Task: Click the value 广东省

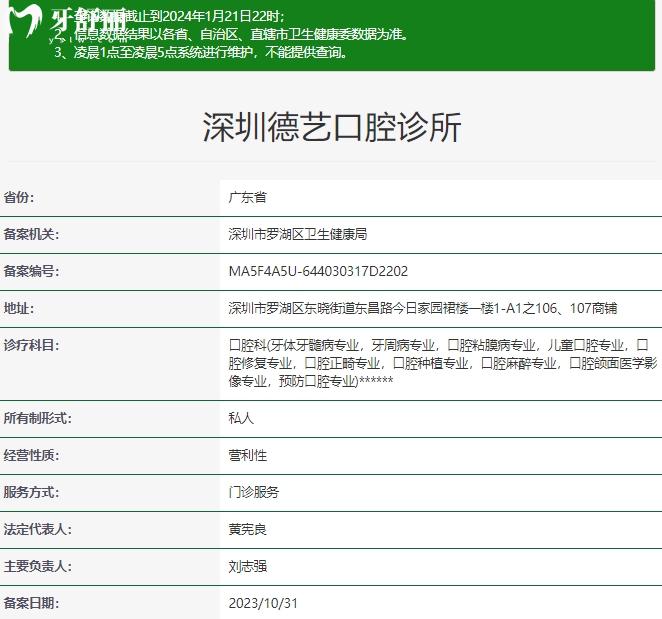Action: (247, 197)
